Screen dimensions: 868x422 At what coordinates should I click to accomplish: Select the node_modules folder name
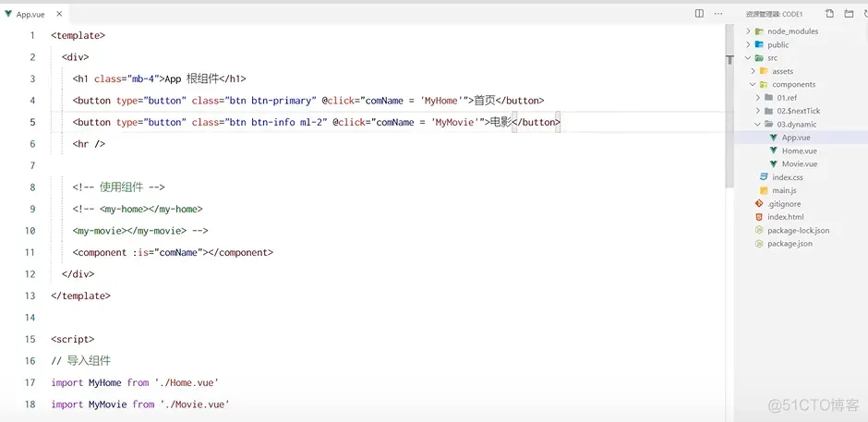tap(792, 31)
